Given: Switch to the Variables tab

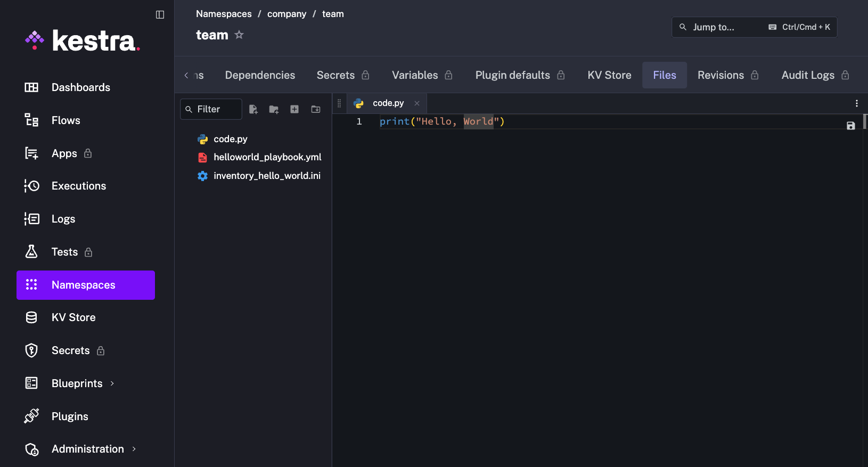Looking at the screenshot, I should pyautogui.click(x=422, y=75).
